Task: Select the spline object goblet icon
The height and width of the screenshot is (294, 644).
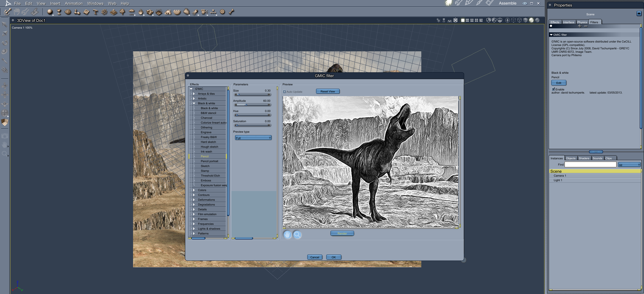Action: [x=59, y=12]
